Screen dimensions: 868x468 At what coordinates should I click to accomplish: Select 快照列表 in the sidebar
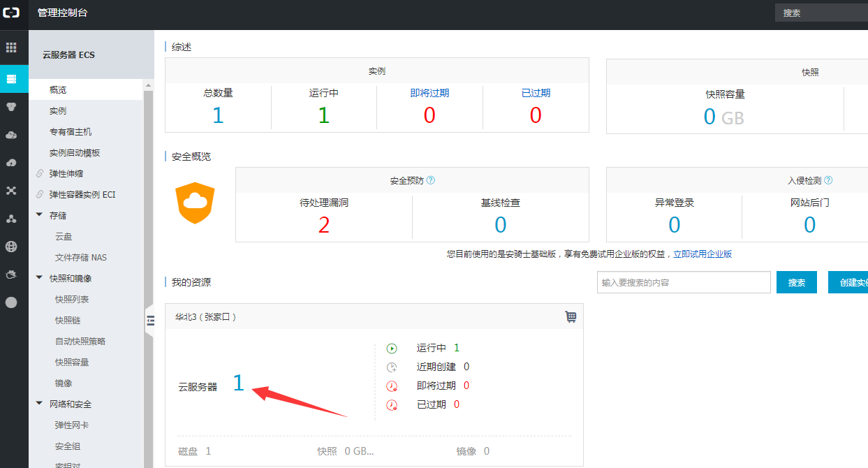pos(72,300)
